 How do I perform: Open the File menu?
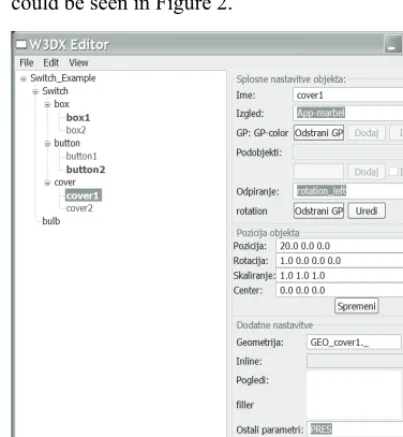coord(26,63)
